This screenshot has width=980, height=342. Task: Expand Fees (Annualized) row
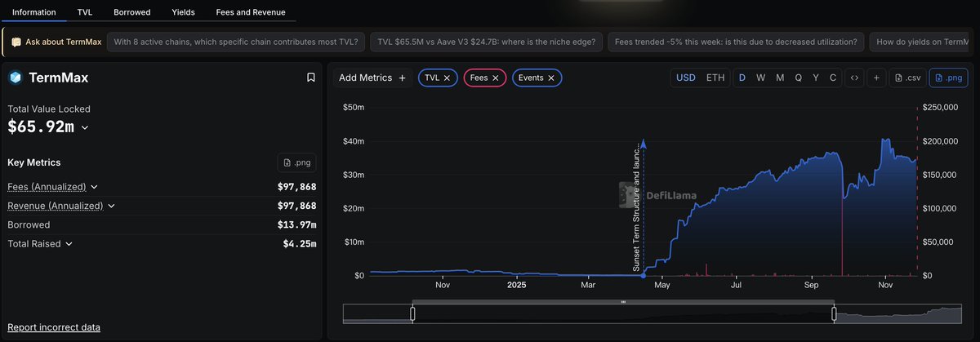94,187
